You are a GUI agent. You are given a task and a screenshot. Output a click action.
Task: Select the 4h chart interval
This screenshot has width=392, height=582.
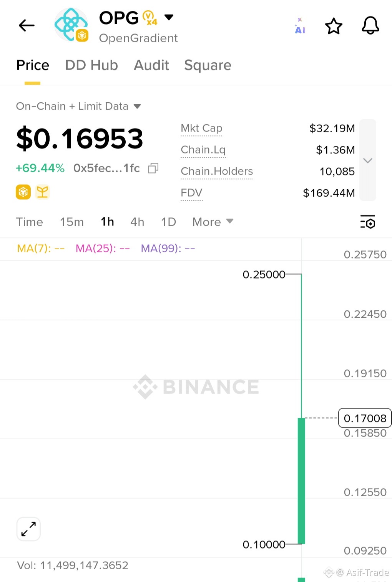(x=137, y=222)
